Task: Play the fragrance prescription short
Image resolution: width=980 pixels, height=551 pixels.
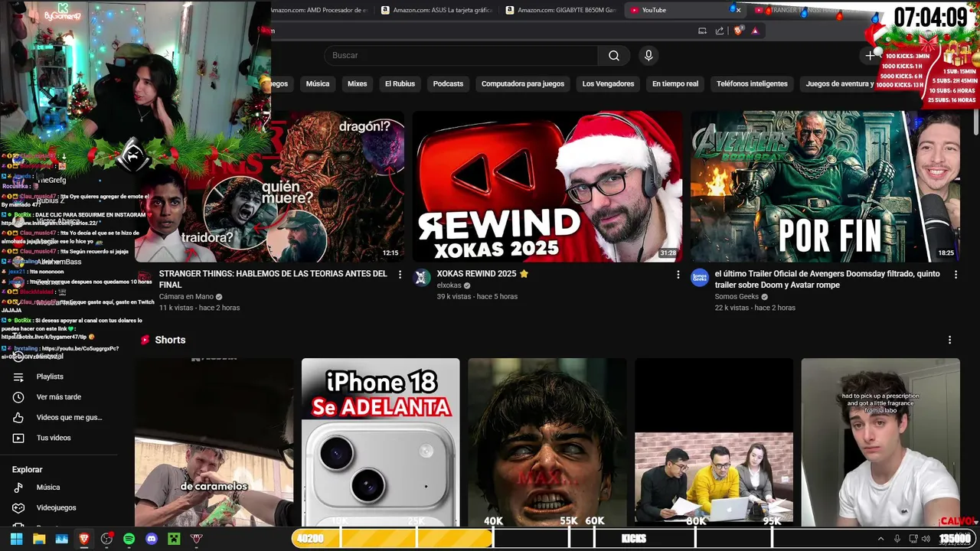Action: click(880, 442)
